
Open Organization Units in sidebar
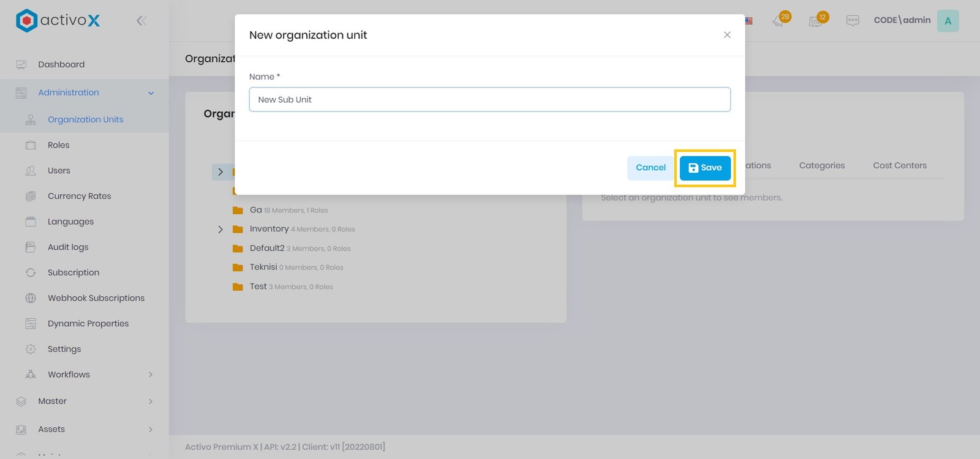click(86, 119)
